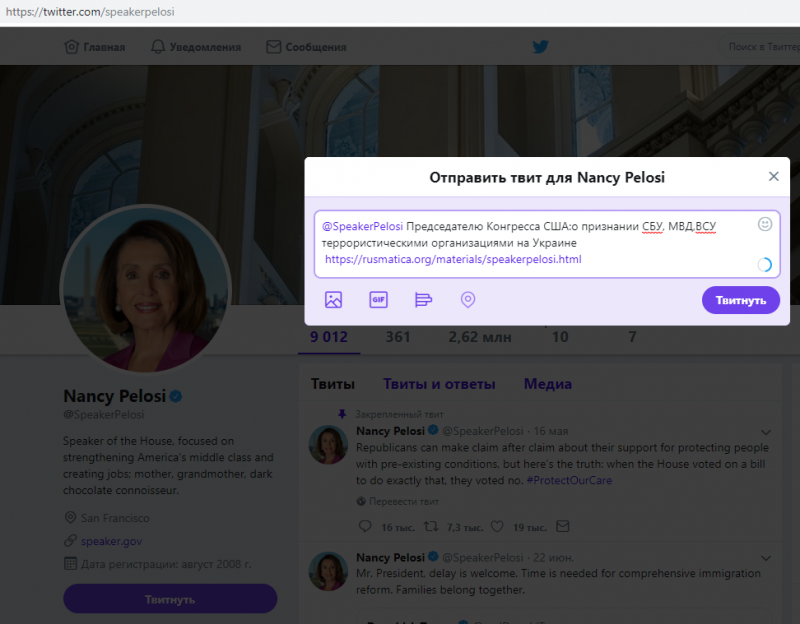This screenshot has height=624, width=800.
Task: Select the 361 following count
Action: (x=397, y=337)
